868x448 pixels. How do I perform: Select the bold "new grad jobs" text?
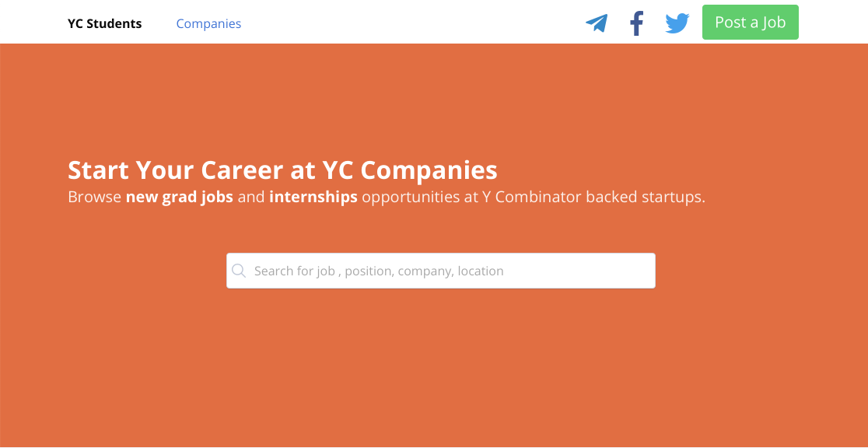[180, 197]
